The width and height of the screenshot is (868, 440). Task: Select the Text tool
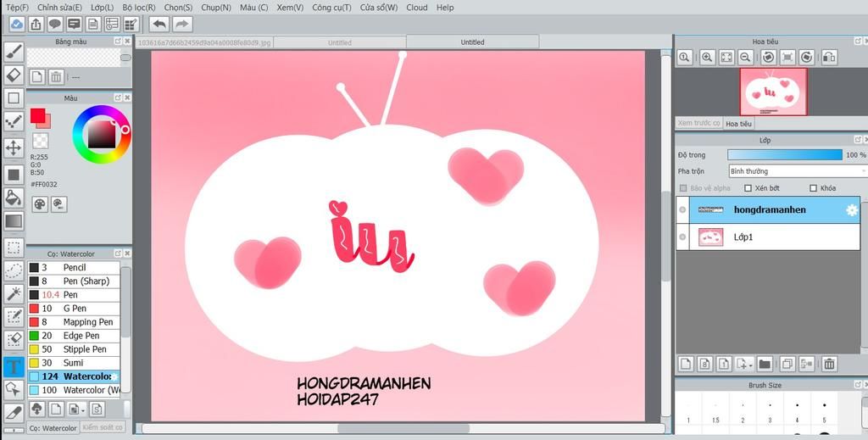(14, 366)
